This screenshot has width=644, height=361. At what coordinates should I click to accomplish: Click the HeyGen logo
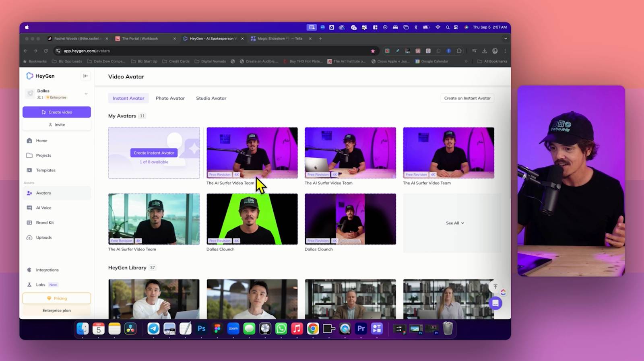[40, 76]
